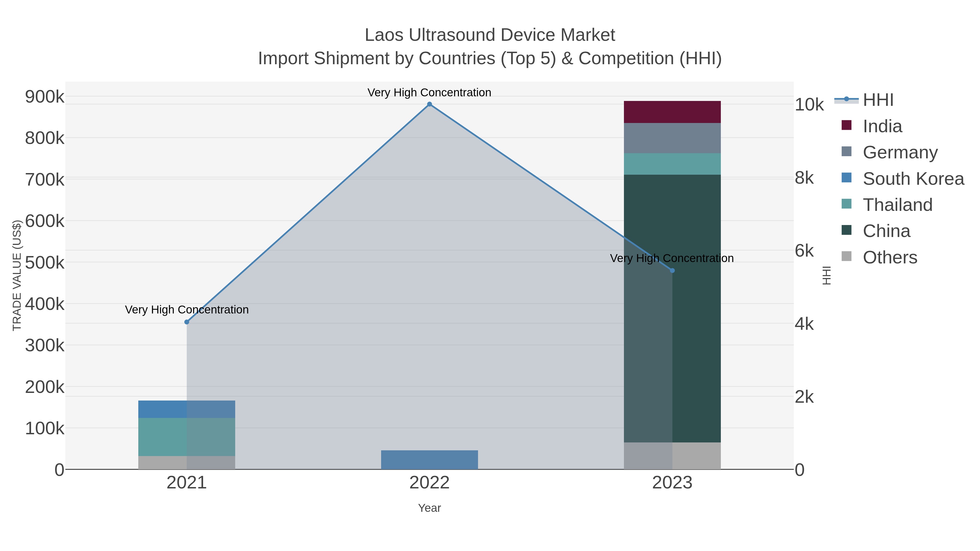This screenshot has height=551, width=980.
Task: Click the 900k left axis tick
Action: [x=45, y=97]
